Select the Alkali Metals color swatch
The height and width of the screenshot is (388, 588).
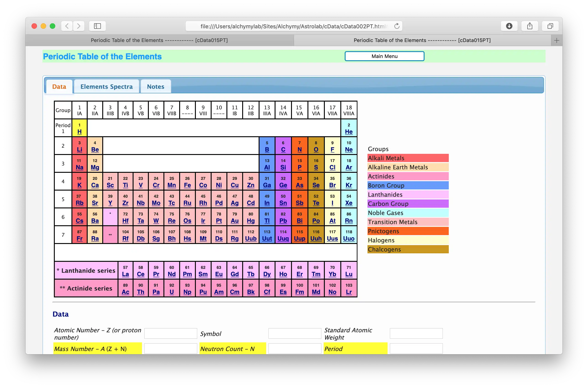tap(407, 158)
